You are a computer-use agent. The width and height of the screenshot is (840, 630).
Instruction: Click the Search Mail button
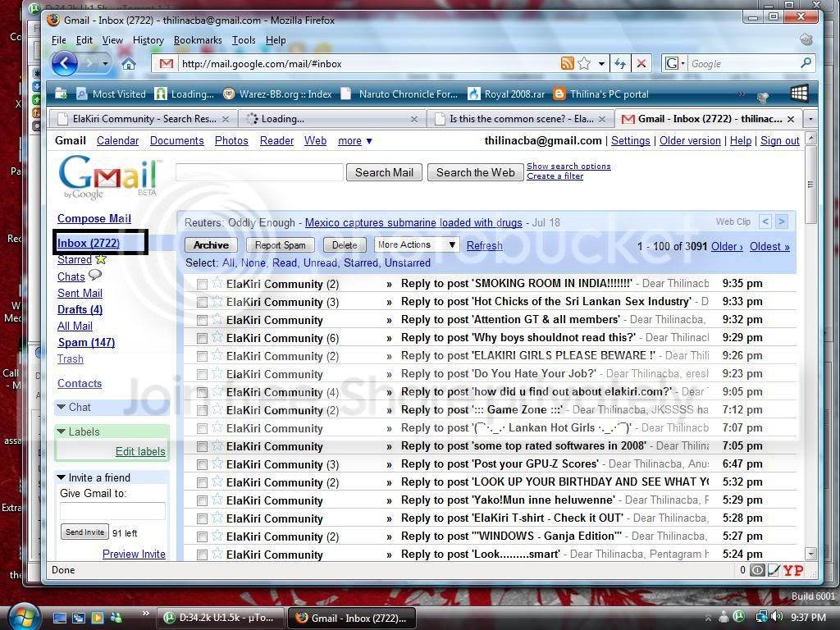point(384,172)
